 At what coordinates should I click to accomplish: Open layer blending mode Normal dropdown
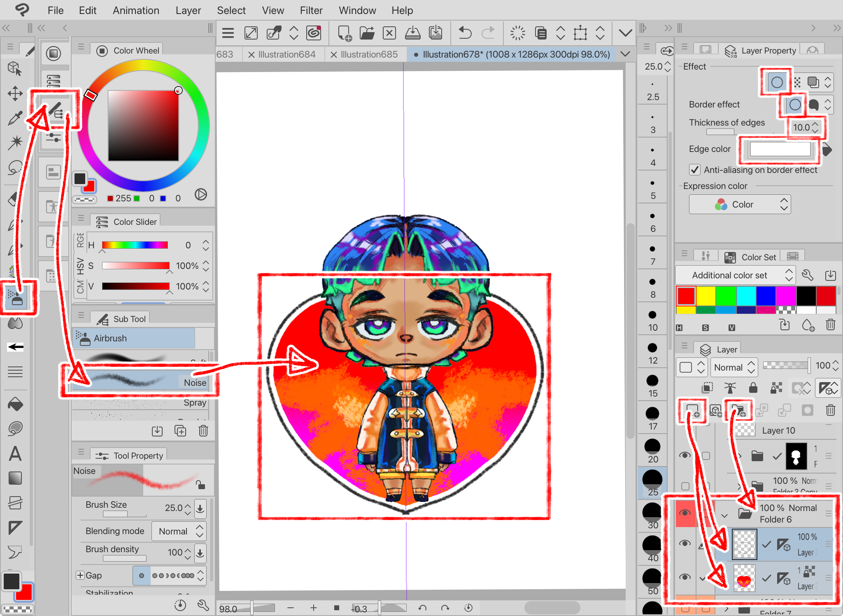point(734,367)
